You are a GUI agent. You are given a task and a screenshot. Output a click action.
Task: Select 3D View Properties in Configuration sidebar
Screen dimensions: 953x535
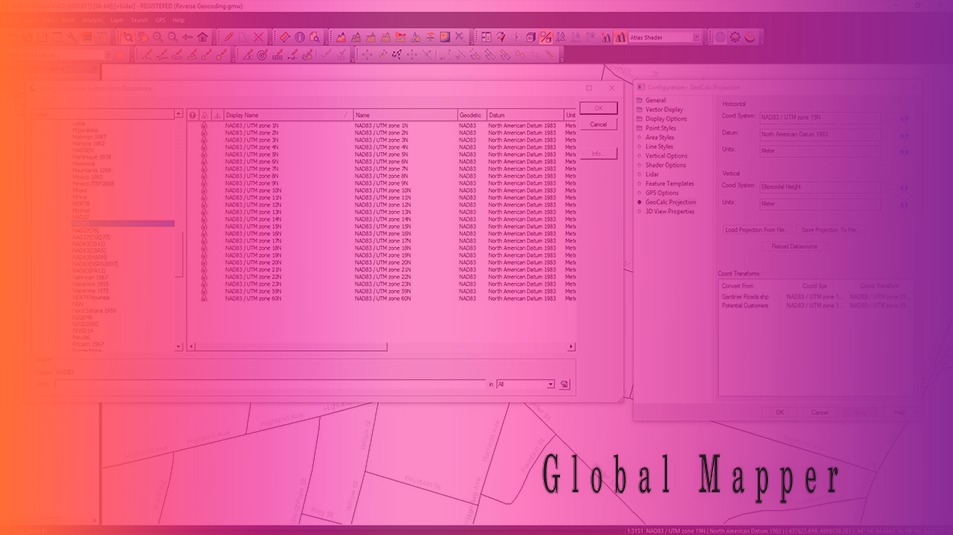point(670,212)
